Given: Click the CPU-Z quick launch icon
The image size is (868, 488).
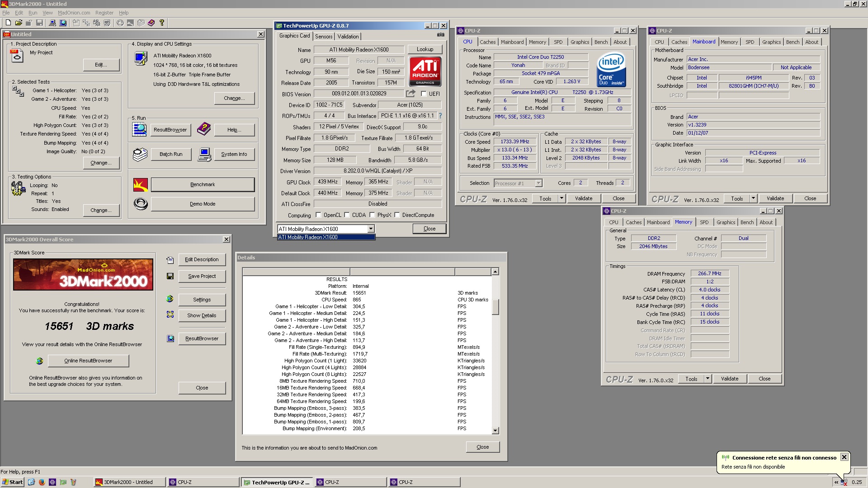Looking at the screenshot, I should (52, 482).
